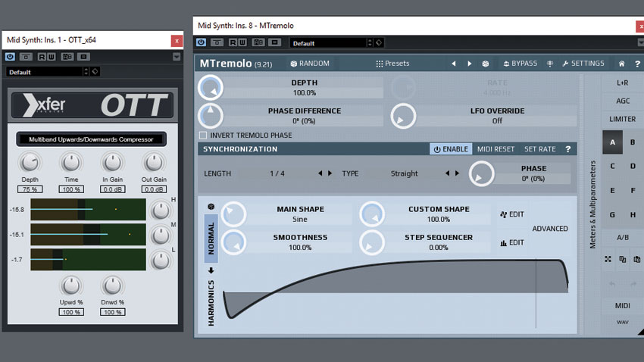Click the OTT high band H knob
This screenshot has width=644, height=362.
tap(161, 211)
